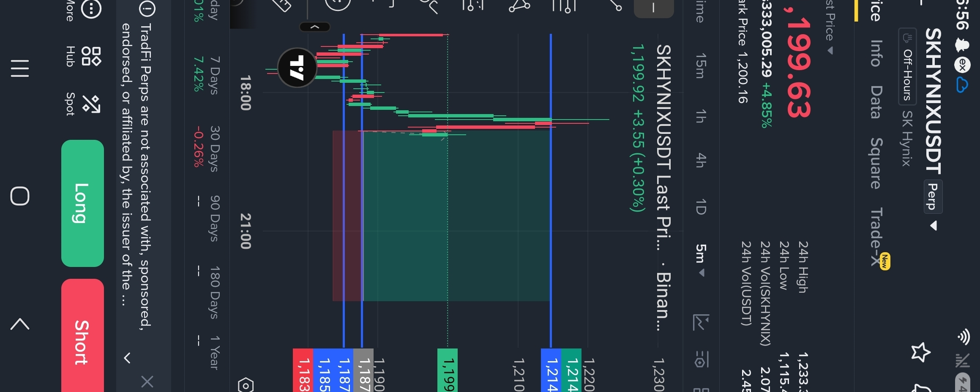
Task: Select the 180 Days performance period
Action: coord(214,292)
